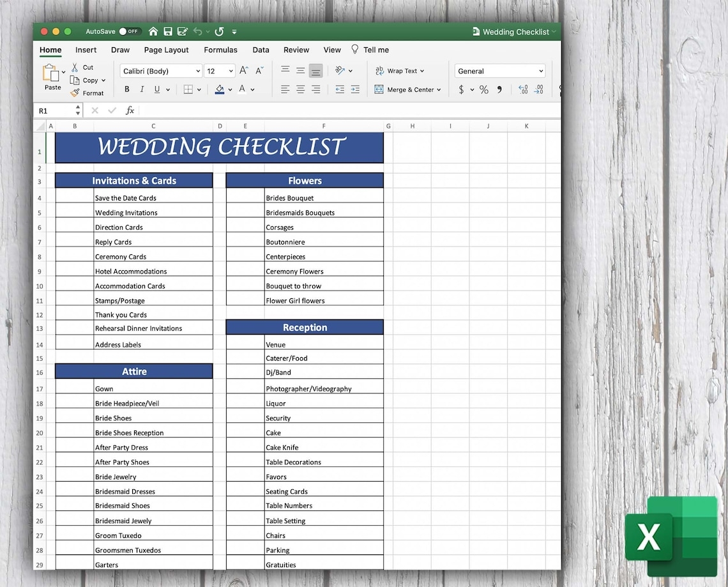Apply italic formatting
This screenshot has height=587, width=728.
pyautogui.click(x=142, y=89)
